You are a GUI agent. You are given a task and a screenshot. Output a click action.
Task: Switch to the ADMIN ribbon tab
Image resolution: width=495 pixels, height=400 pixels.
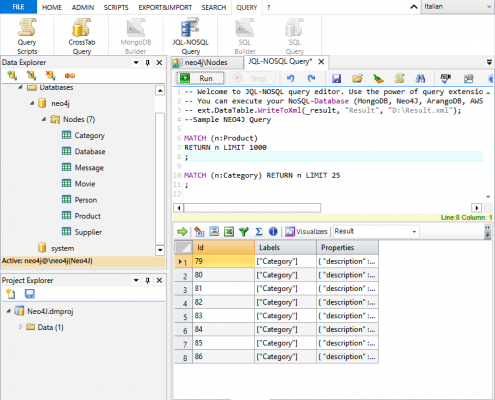coord(83,7)
